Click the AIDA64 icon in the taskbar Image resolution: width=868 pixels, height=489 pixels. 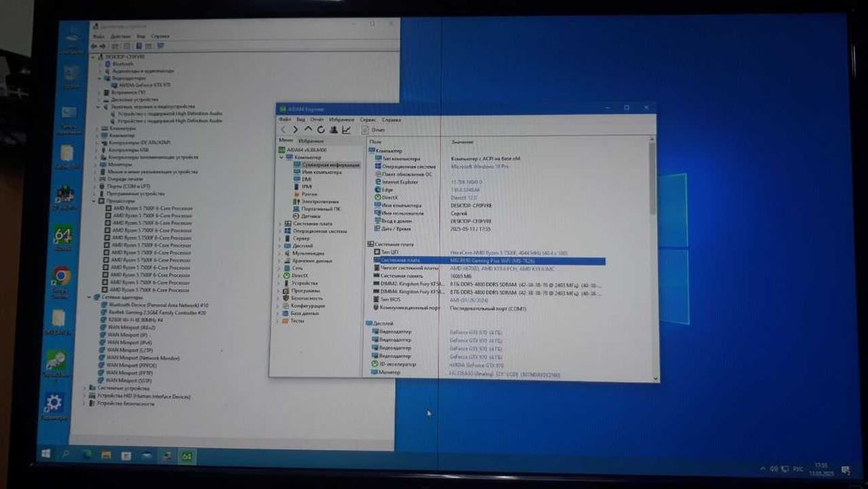pyautogui.click(x=187, y=456)
